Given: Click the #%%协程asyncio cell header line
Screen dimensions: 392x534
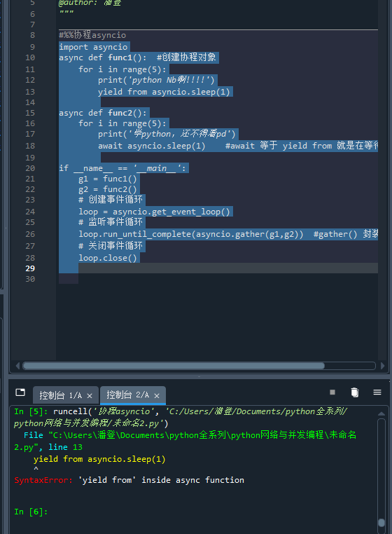Looking at the screenshot, I should pyautogui.click(x=92, y=35).
